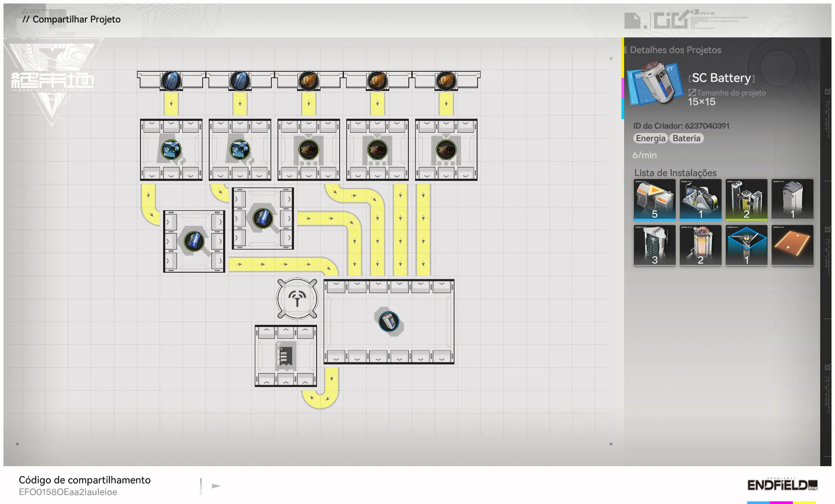Click the yellow-and-white machine icon showing 2
This screenshot has width=835, height=504.
coord(746,200)
